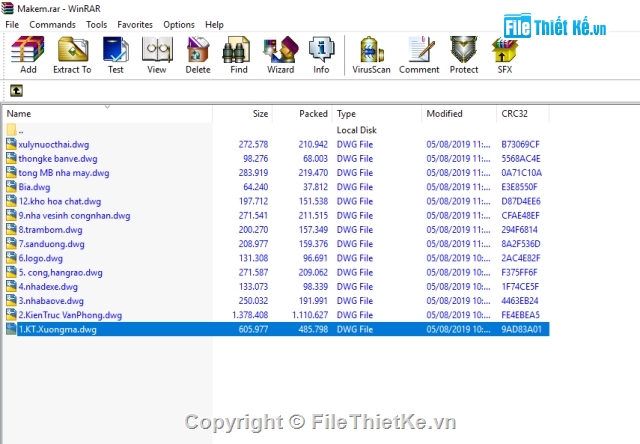The width and height of the screenshot is (640, 444).
Task: Click packed value 68.003
Action: tap(315, 158)
